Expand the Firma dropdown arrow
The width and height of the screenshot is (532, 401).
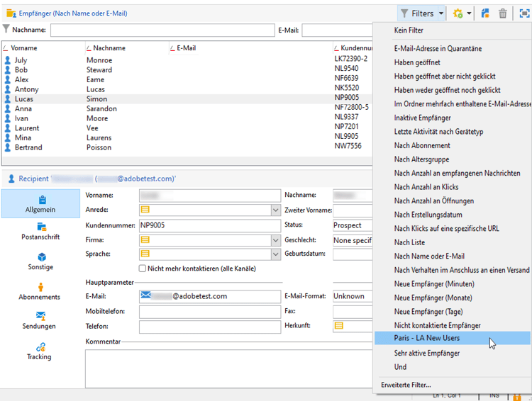pyautogui.click(x=275, y=240)
